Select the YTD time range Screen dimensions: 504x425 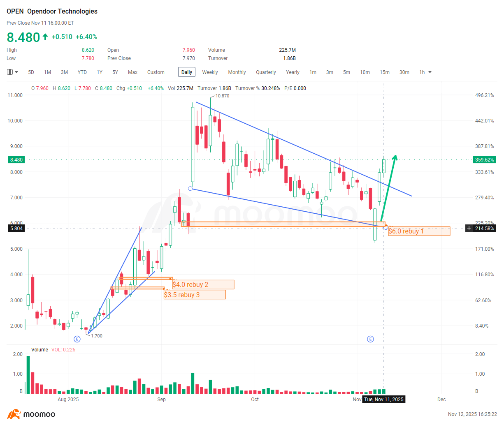tap(82, 72)
